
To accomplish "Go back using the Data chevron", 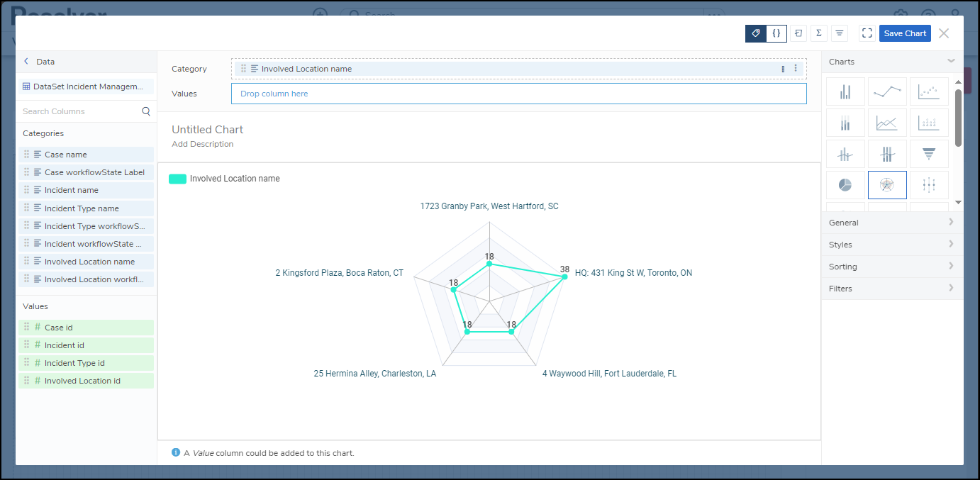I will pos(26,62).
